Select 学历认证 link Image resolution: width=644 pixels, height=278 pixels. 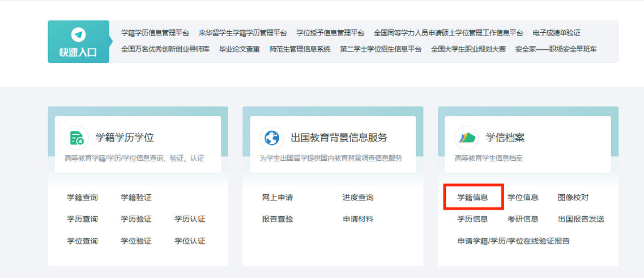point(190,219)
